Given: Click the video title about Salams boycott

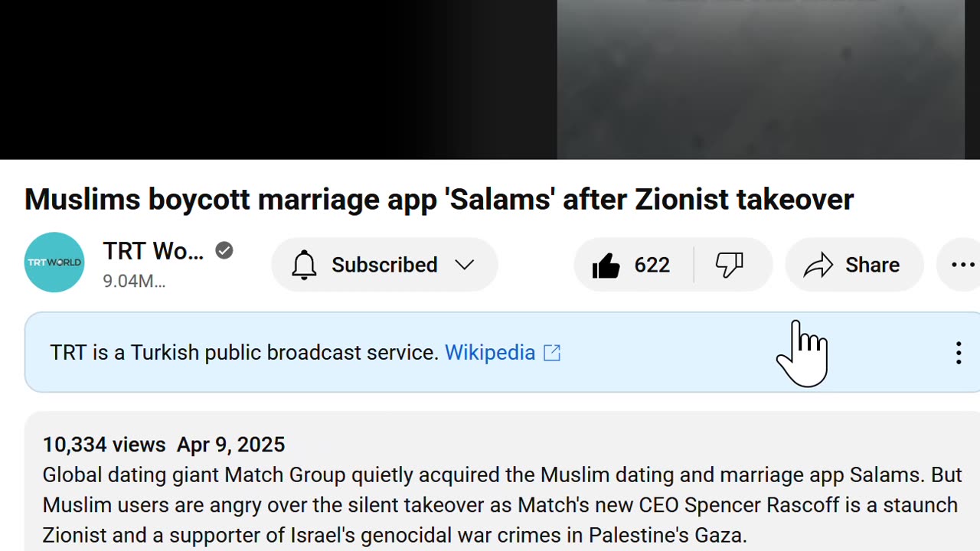Looking at the screenshot, I should (439, 200).
